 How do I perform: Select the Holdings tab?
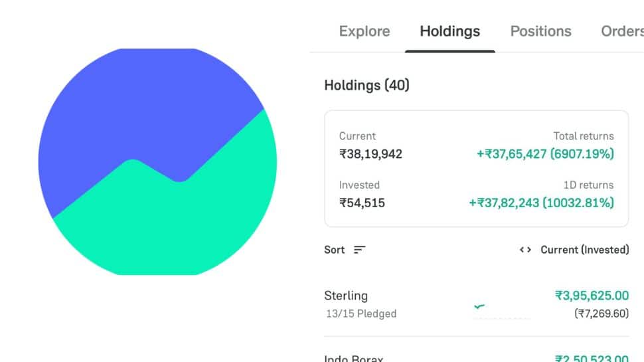click(x=449, y=31)
